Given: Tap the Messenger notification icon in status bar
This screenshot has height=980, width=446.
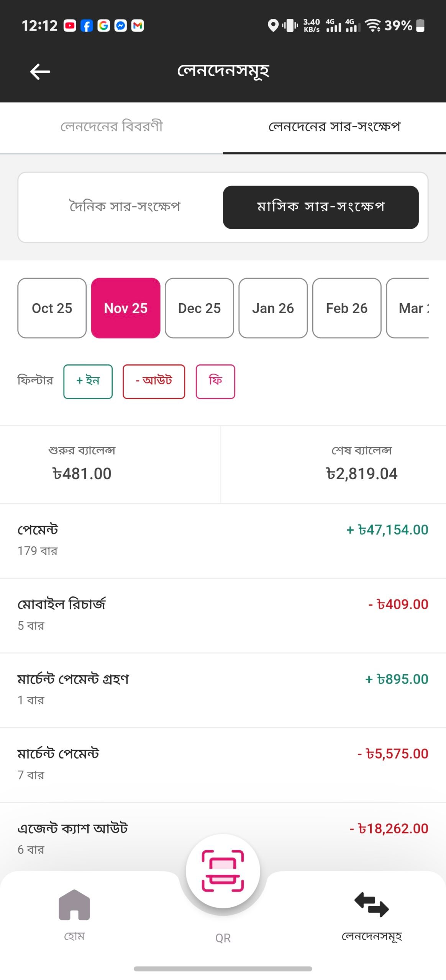Looking at the screenshot, I should (120, 26).
